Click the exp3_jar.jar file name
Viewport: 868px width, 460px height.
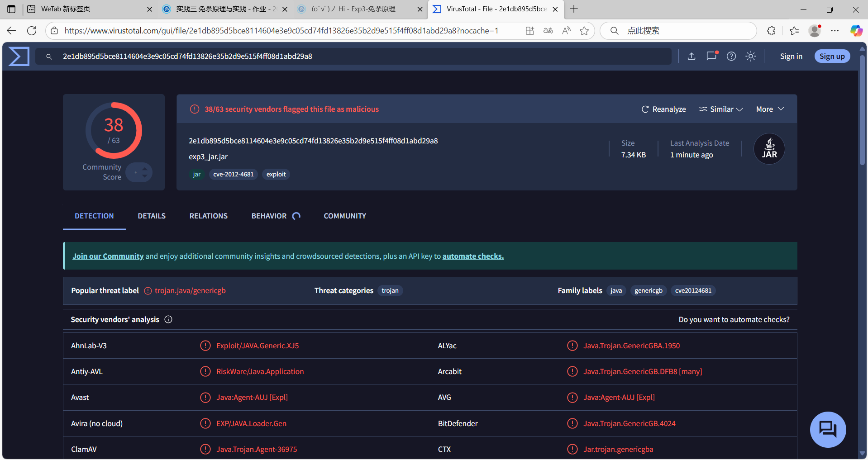pos(208,156)
